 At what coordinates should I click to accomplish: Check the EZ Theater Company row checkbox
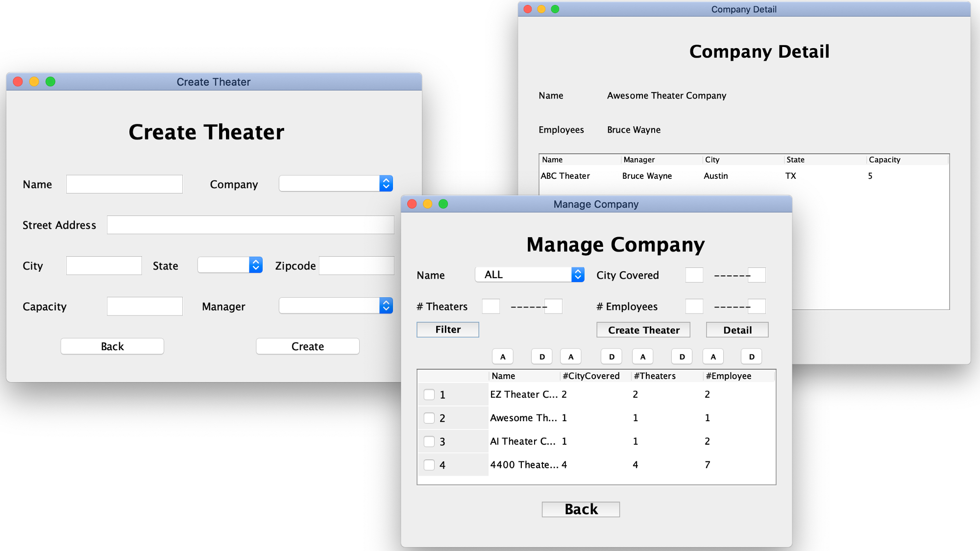click(x=429, y=395)
